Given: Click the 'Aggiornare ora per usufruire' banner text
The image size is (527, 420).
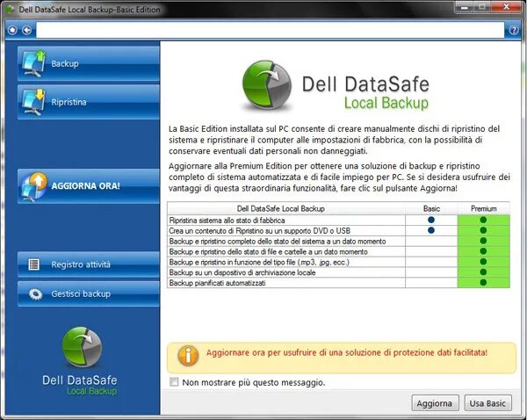Looking at the screenshot, I should (x=347, y=352).
